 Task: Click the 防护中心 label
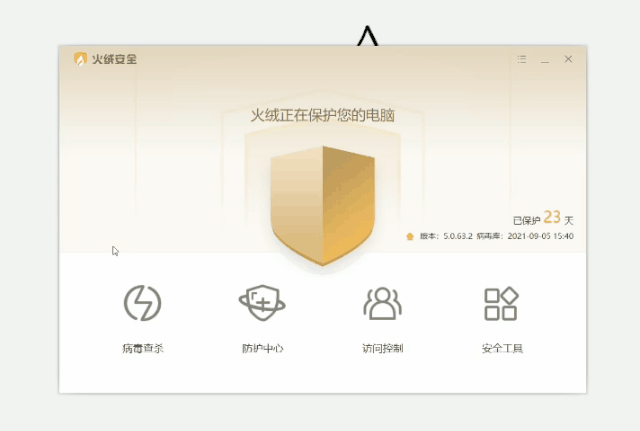[262, 348]
